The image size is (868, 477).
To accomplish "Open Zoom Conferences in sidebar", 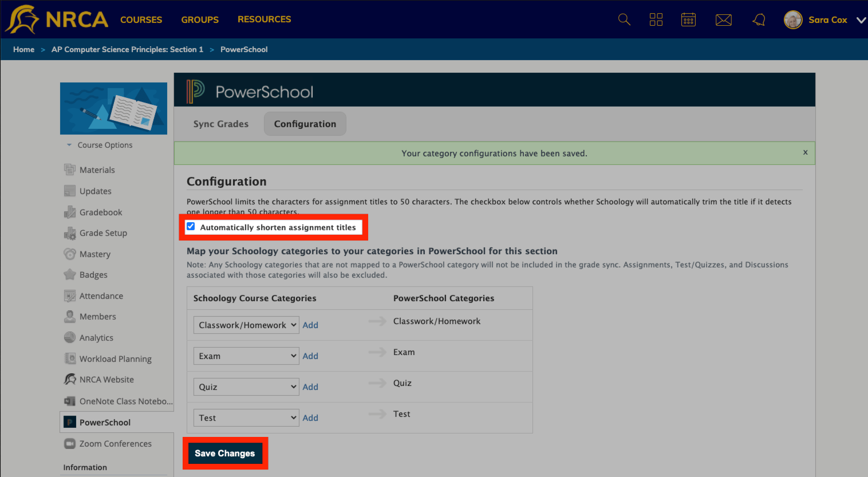I will pyautogui.click(x=116, y=443).
